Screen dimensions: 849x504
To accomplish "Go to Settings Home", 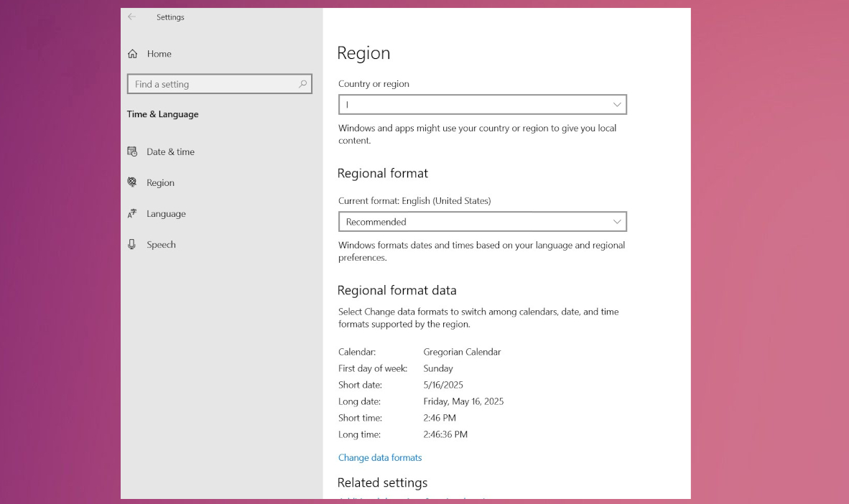I will point(159,54).
